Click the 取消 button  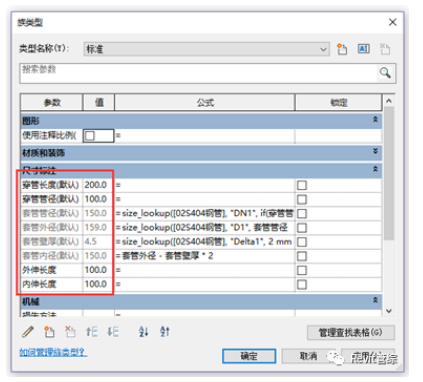point(308,356)
